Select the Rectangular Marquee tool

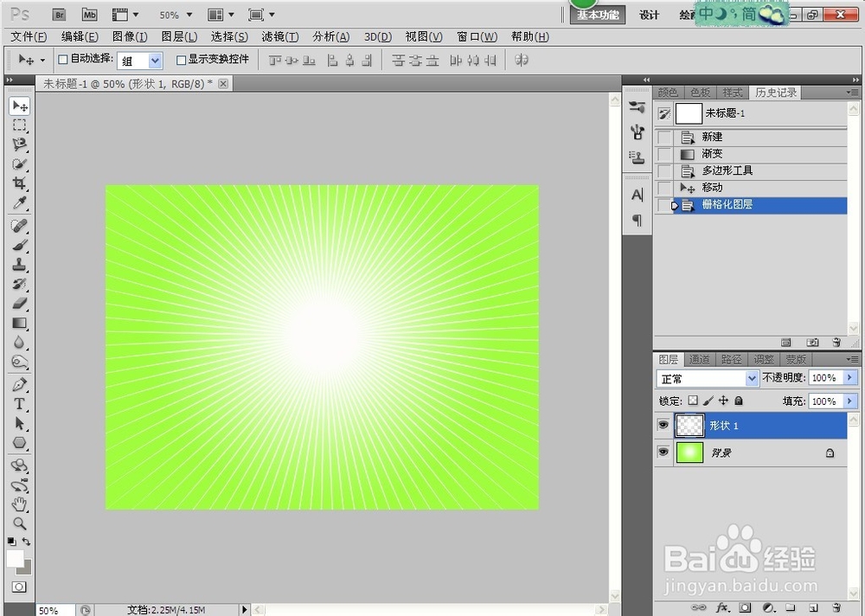point(20,125)
